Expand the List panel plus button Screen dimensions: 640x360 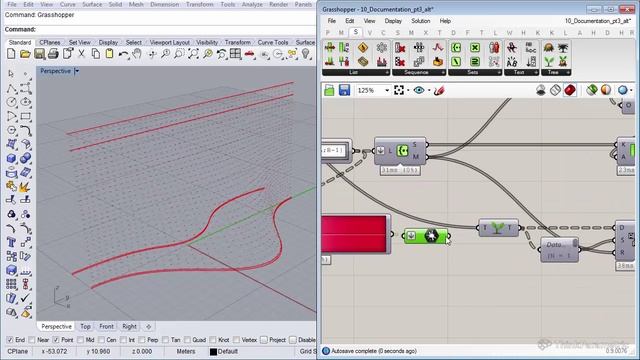(x=387, y=72)
